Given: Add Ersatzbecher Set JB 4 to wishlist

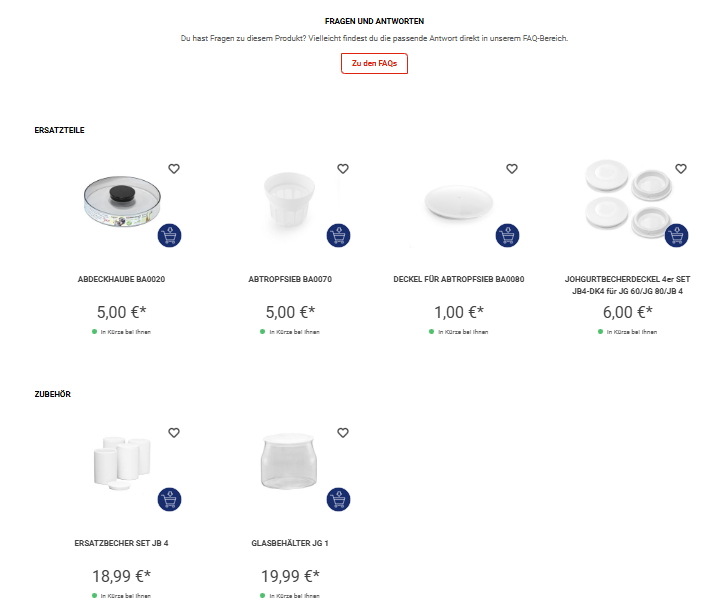Looking at the screenshot, I should (x=174, y=433).
